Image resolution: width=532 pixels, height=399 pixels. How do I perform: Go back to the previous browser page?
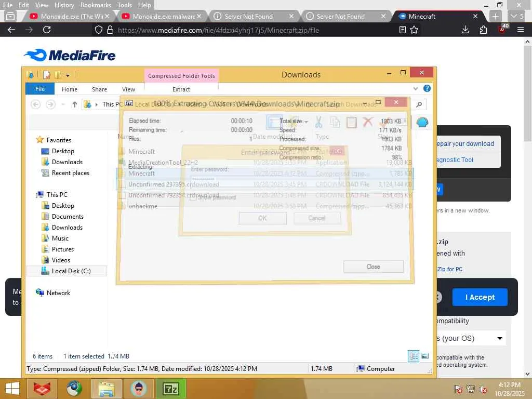[x=11, y=30]
